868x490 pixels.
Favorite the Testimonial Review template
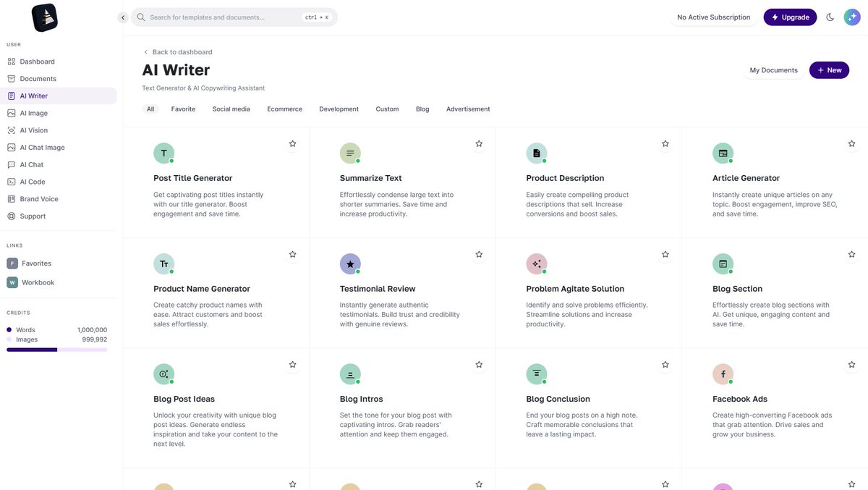click(479, 255)
